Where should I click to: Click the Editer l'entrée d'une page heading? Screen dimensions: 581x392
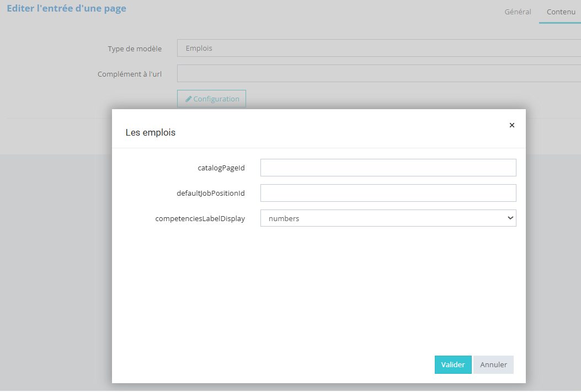pos(66,9)
